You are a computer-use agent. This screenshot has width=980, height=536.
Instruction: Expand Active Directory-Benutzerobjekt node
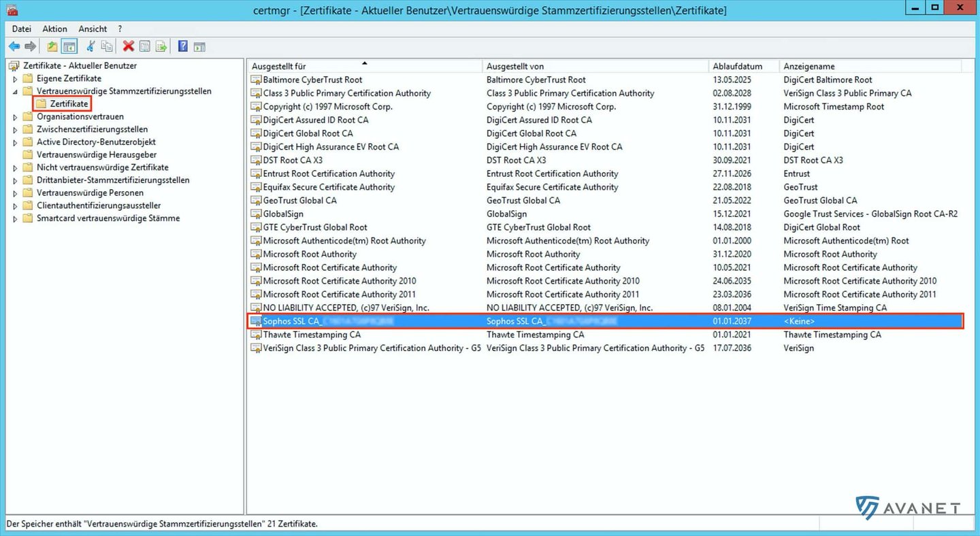[15, 142]
